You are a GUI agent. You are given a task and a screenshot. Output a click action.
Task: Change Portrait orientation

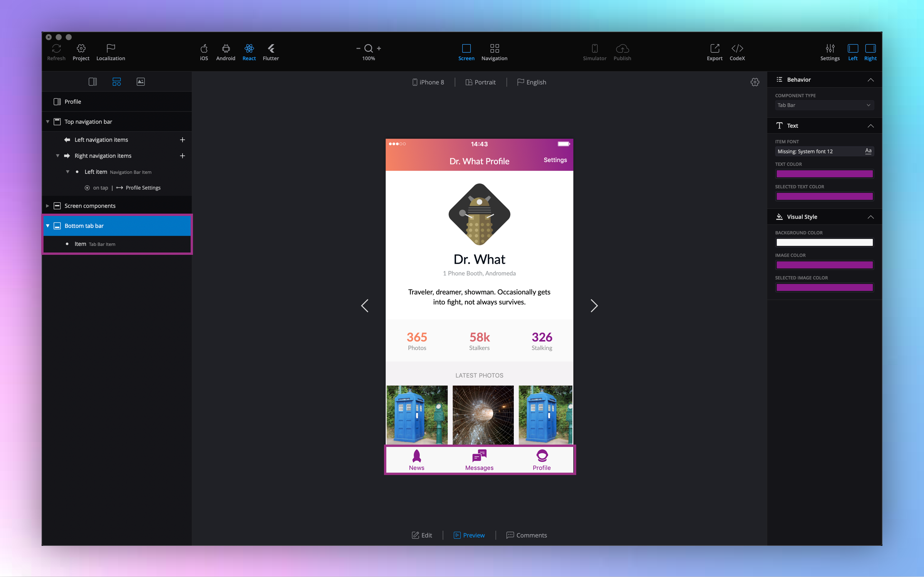[x=480, y=82]
